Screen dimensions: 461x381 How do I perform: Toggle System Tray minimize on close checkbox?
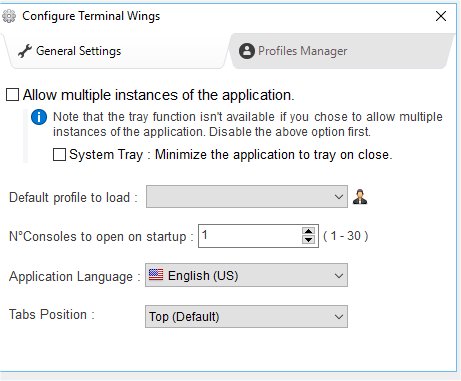click(59, 154)
